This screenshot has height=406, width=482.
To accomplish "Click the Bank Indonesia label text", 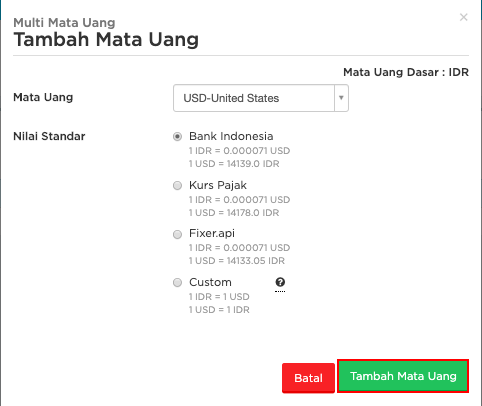I will (x=231, y=136).
